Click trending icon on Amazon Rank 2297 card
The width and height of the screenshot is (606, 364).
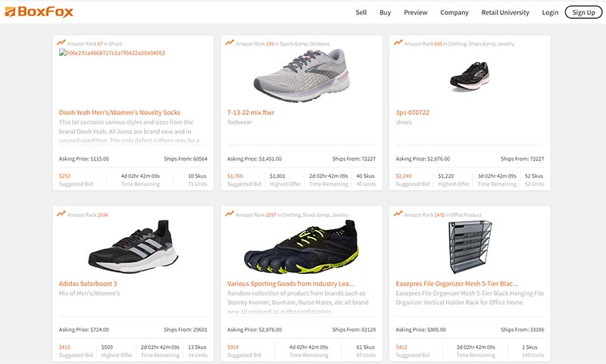[230, 213]
